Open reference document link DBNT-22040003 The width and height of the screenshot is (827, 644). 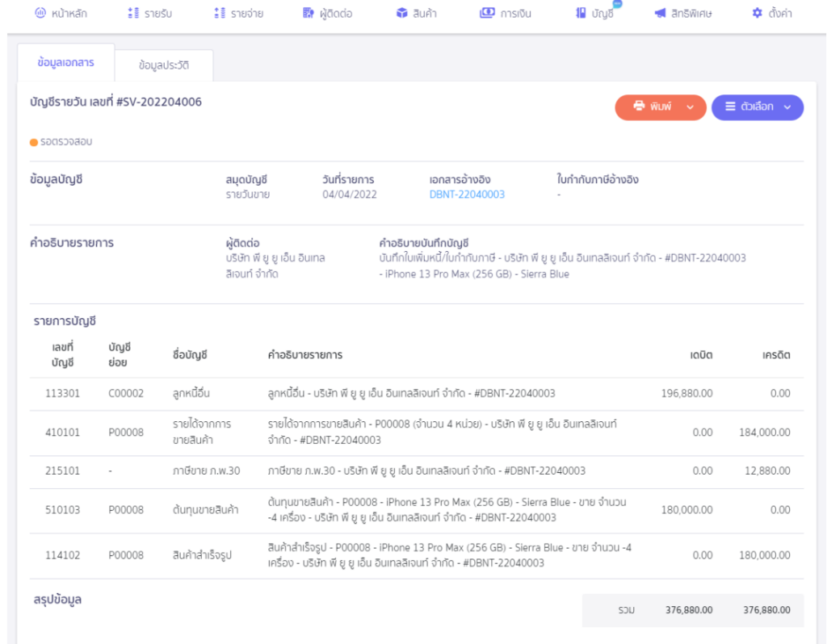[x=467, y=194]
